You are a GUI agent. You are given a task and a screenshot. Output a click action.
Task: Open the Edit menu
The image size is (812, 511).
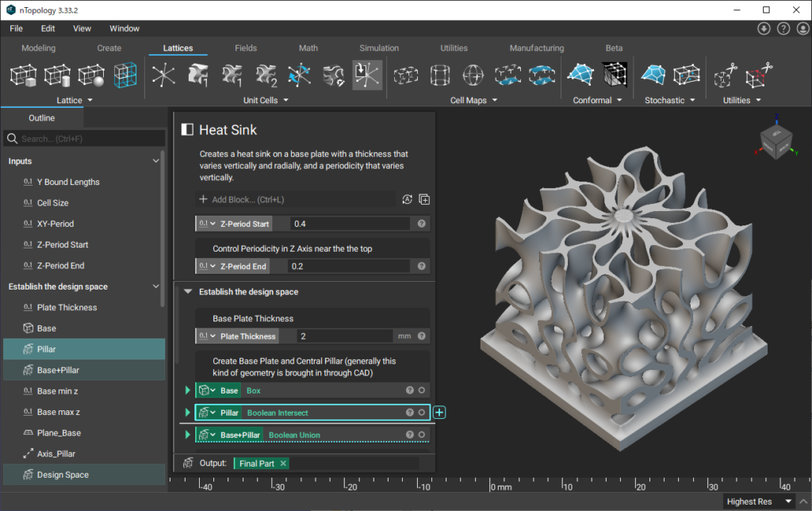pos(48,29)
